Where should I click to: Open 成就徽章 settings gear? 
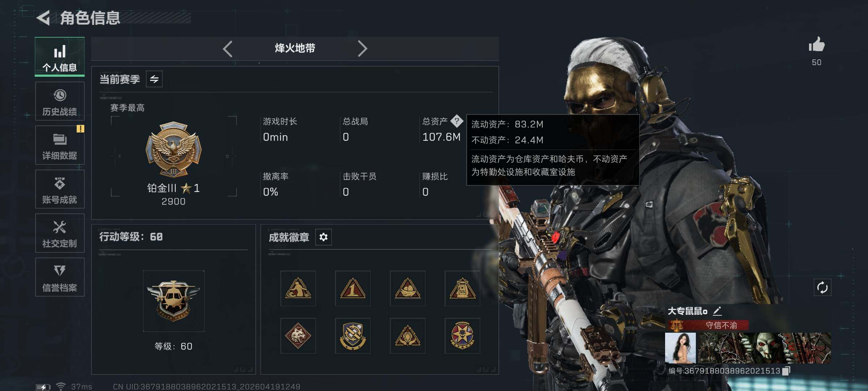(323, 237)
